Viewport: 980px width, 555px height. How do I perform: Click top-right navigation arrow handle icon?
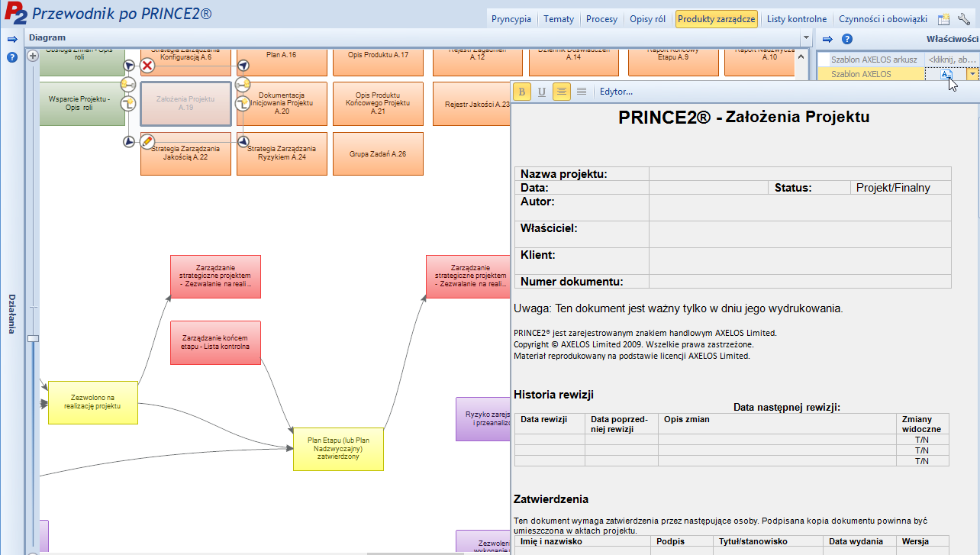tap(243, 66)
